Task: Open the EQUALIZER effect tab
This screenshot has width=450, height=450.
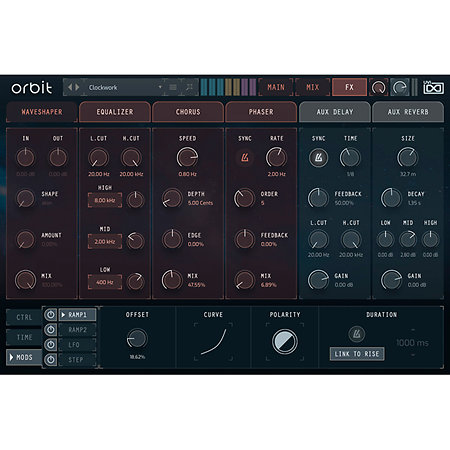Action: tap(115, 112)
